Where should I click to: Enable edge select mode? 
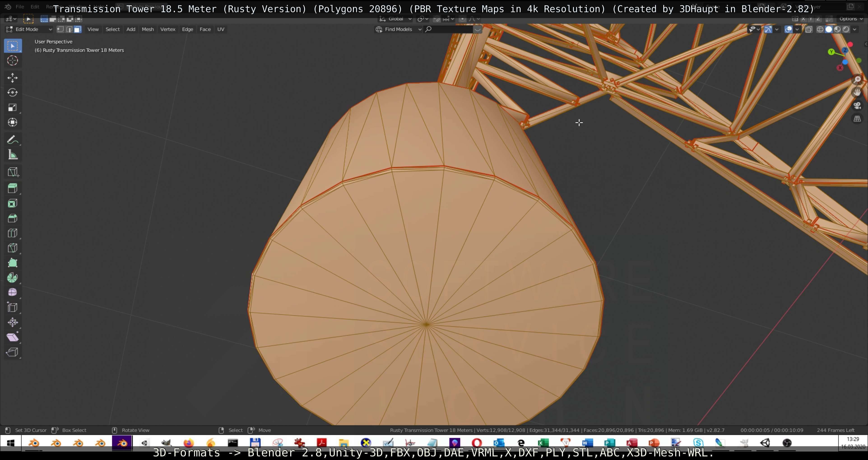coord(69,29)
